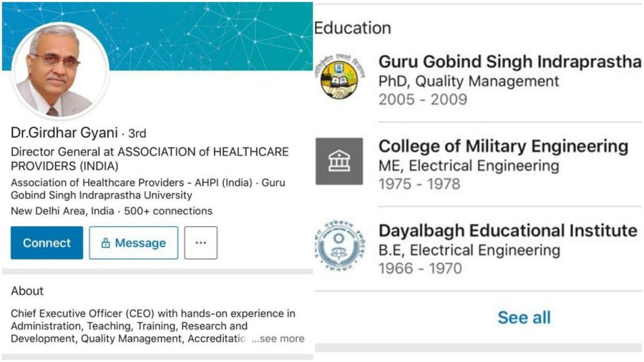Click the College of Military Engineering building icon
Viewport: 644px width, 362px height.
[x=339, y=162]
